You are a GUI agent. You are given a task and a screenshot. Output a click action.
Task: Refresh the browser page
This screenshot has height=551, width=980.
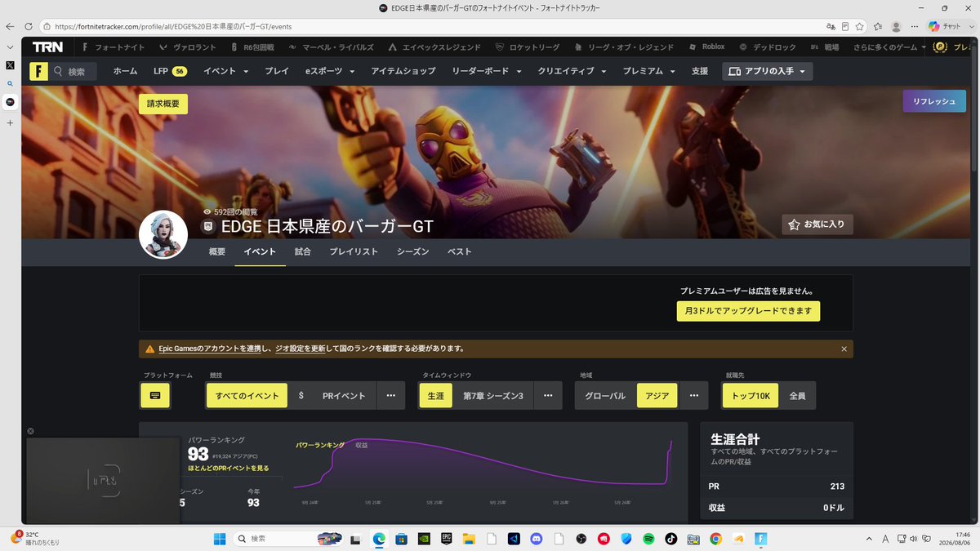29,25
